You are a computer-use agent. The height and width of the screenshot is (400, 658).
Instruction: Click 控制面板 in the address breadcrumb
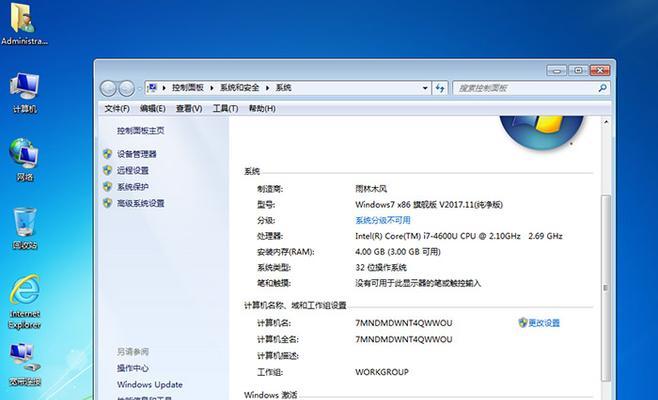(x=188, y=87)
